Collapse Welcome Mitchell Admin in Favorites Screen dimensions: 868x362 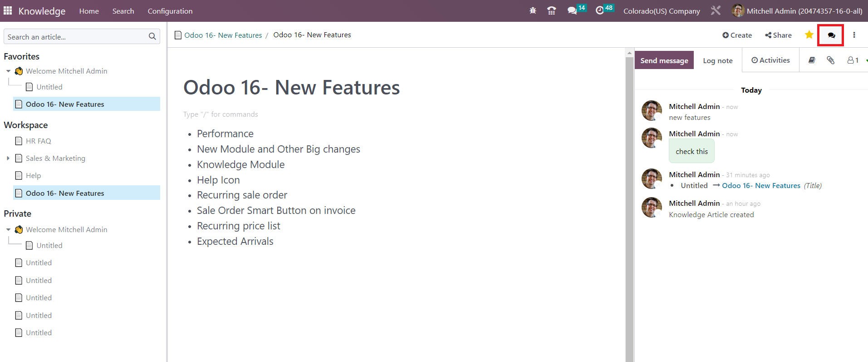8,71
